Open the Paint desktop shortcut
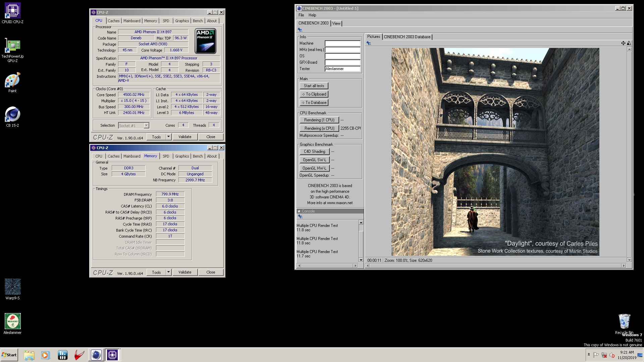Screen dimensions: 644x362 coord(12,83)
